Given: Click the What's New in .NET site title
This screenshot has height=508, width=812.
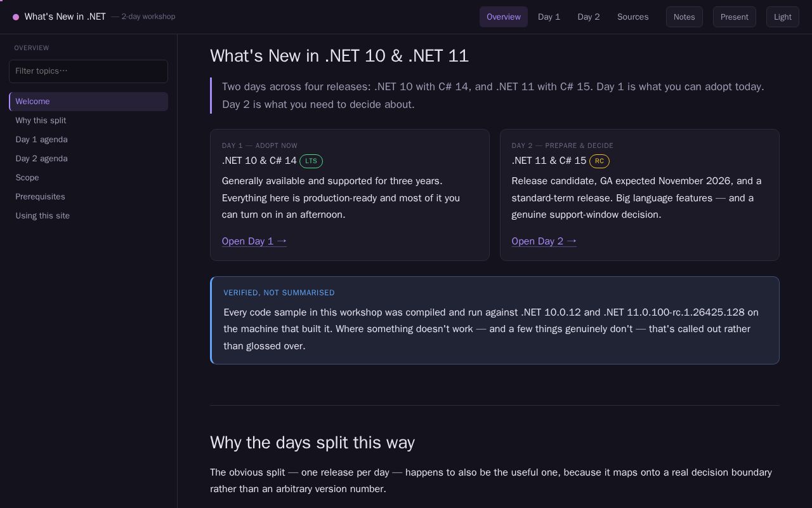Looking at the screenshot, I should pos(65,17).
